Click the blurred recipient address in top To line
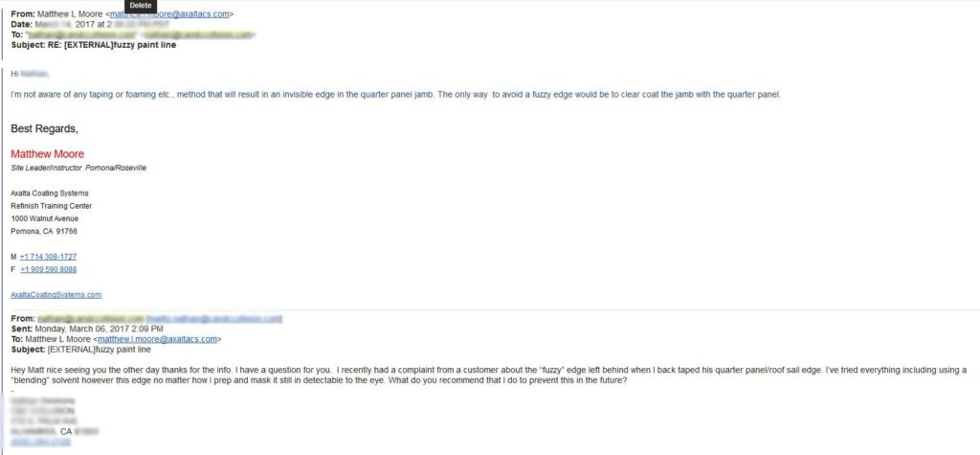 (141, 34)
